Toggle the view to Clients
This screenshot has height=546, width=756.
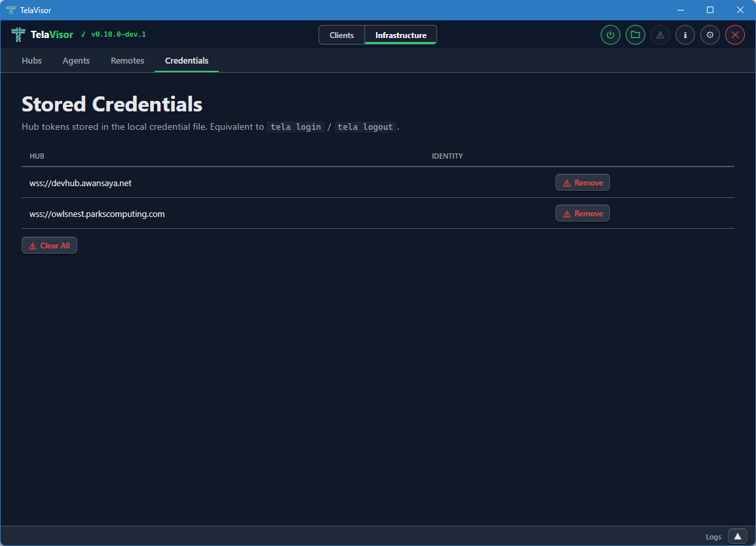point(342,35)
